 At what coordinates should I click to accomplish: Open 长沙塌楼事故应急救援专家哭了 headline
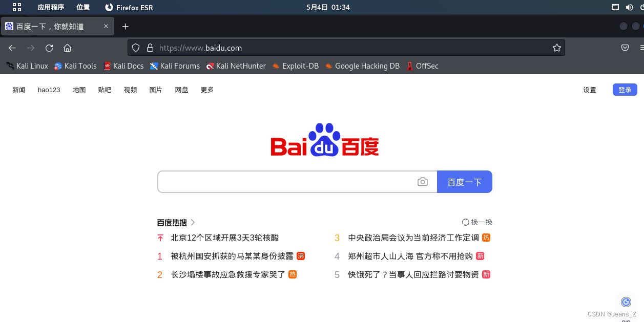[228, 274]
